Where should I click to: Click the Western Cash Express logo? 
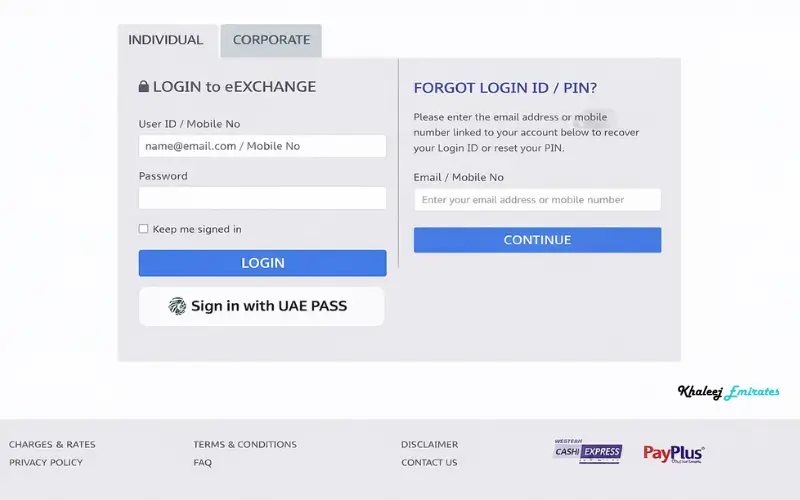point(588,451)
